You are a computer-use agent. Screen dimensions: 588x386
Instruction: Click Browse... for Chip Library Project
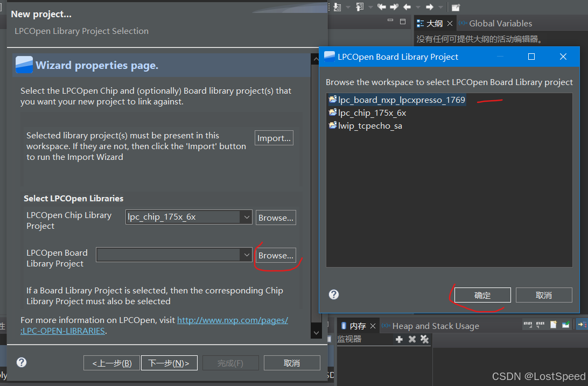[x=276, y=217]
